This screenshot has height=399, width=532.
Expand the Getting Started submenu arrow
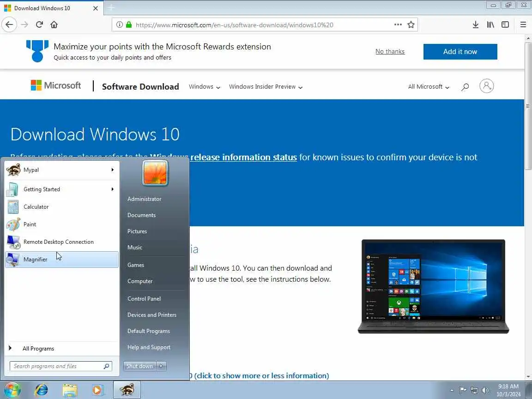(x=112, y=189)
